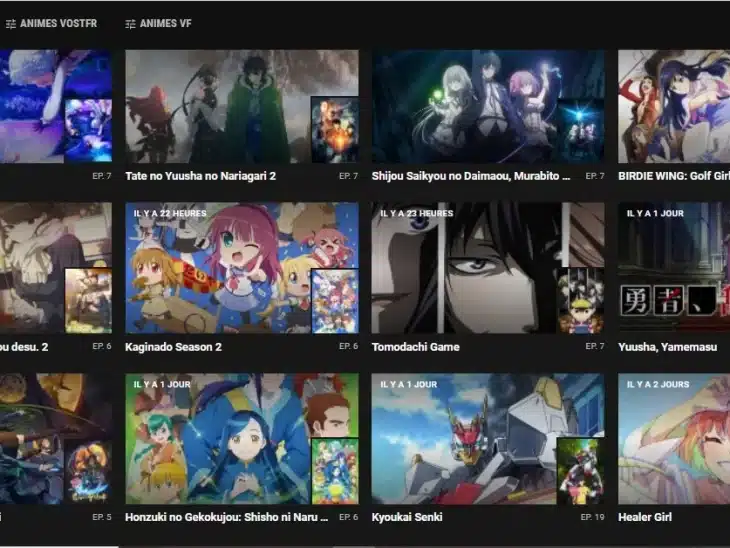The image size is (730, 548).
Task: Click the EP. 19 label of Kyoukai Senki
Action: [x=593, y=517]
